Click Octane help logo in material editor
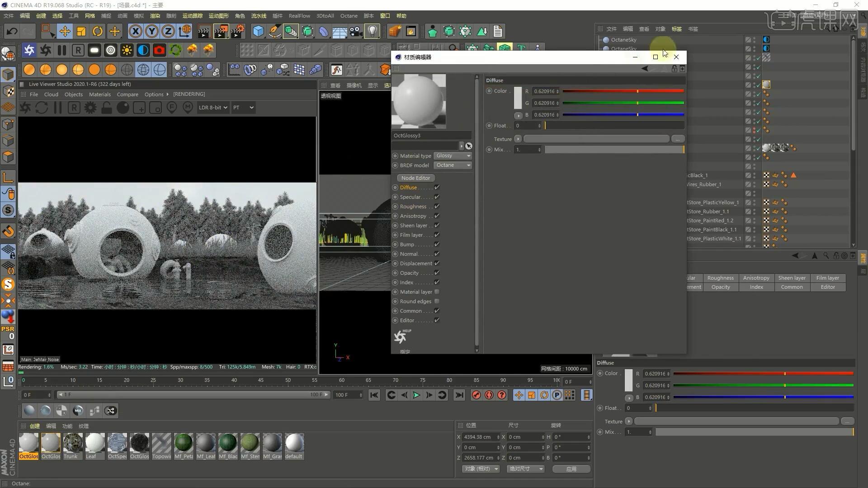This screenshot has height=488, width=868. (401, 336)
